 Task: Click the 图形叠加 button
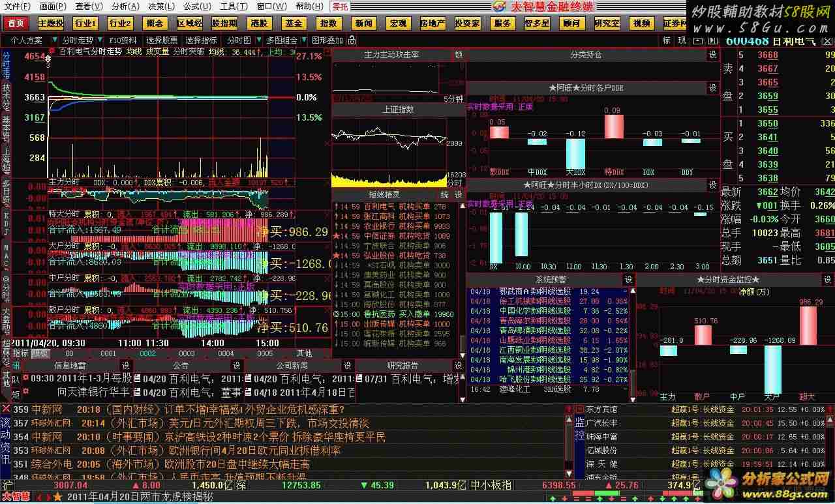click(327, 40)
